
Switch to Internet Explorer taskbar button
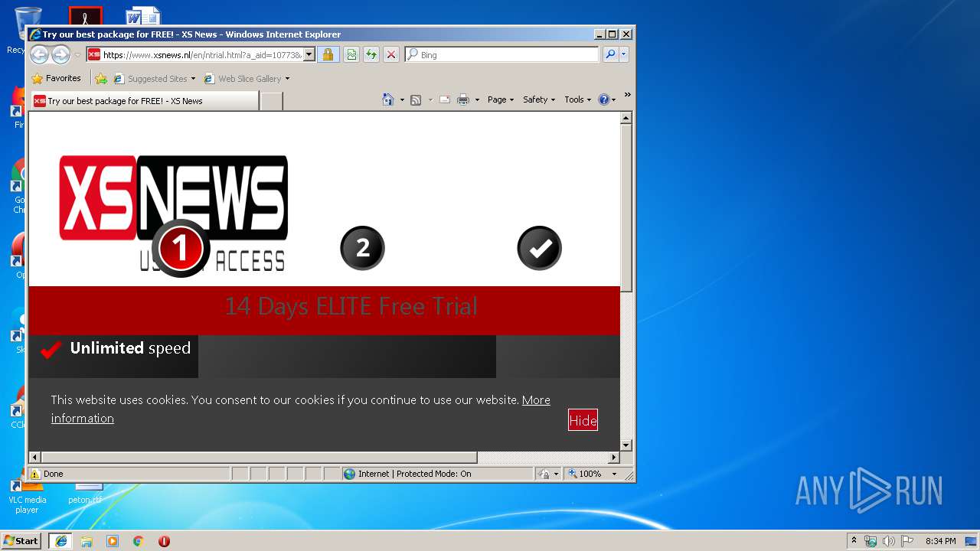click(x=60, y=540)
